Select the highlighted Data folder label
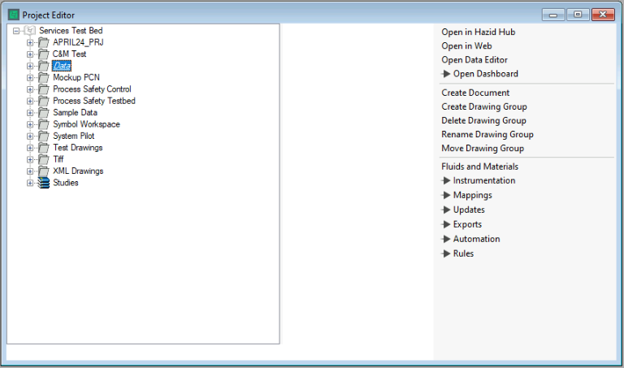This screenshot has height=368, width=624. (x=62, y=66)
